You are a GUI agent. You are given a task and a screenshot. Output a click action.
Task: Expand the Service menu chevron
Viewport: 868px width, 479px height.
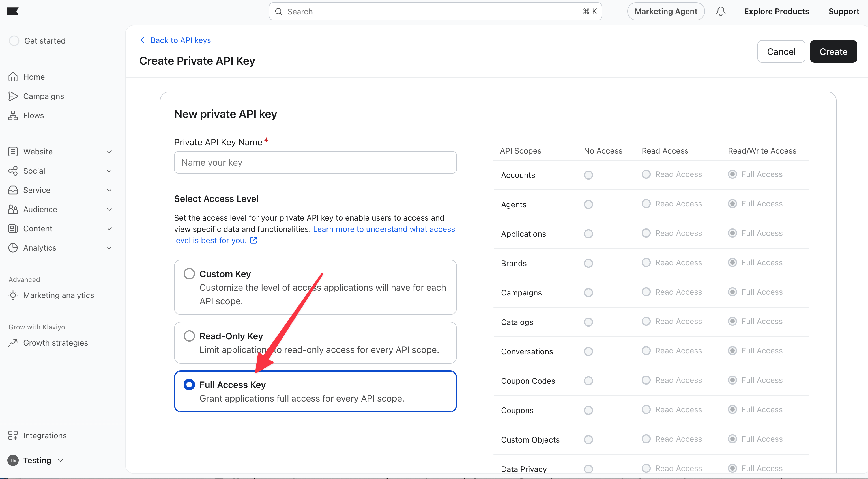pyautogui.click(x=109, y=190)
